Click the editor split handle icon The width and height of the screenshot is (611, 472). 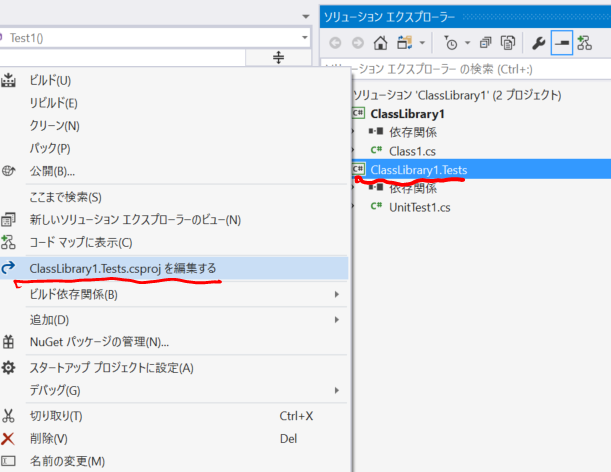click(x=278, y=57)
